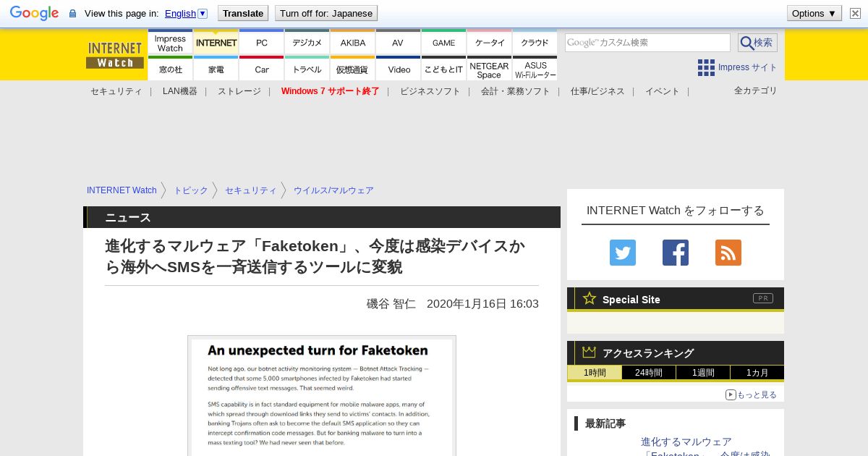Go to 仕事/ビジネス category
The image size is (868, 456).
coord(597,91)
